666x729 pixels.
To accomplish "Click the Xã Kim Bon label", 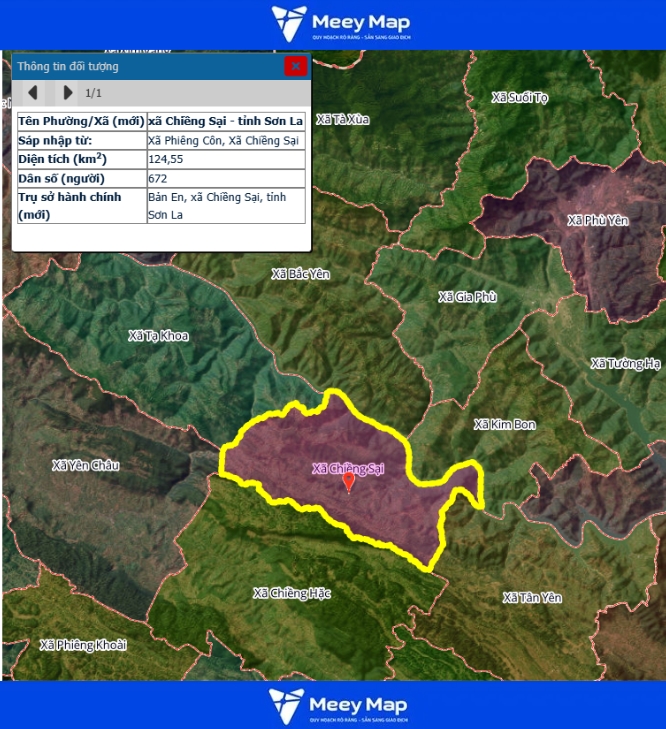I will pyautogui.click(x=504, y=425).
